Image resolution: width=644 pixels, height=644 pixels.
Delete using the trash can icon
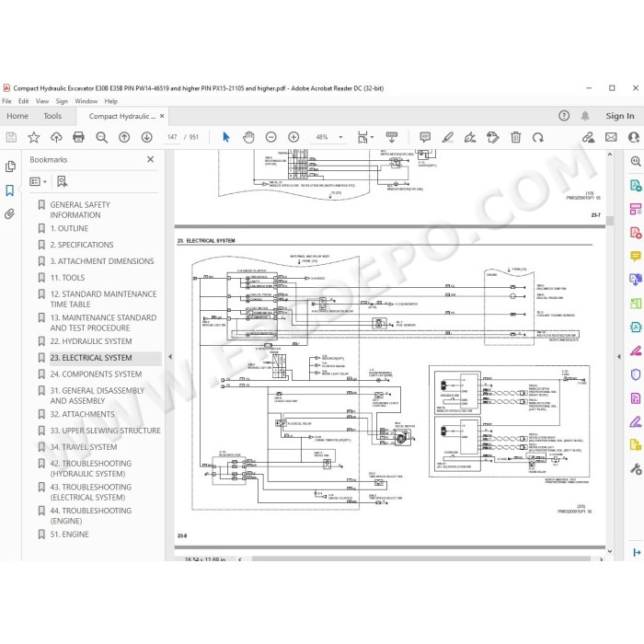point(516,137)
